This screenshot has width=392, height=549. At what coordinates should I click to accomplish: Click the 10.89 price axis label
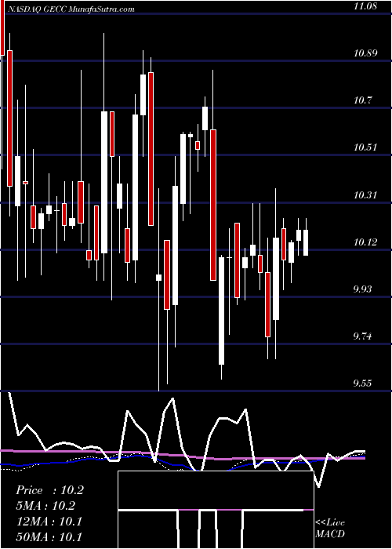point(365,53)
